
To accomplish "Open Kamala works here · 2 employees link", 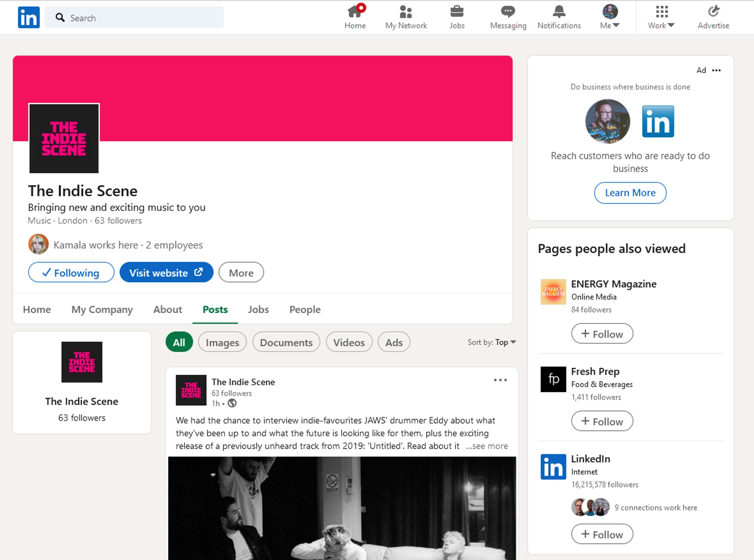I will (x=128, y=245).
